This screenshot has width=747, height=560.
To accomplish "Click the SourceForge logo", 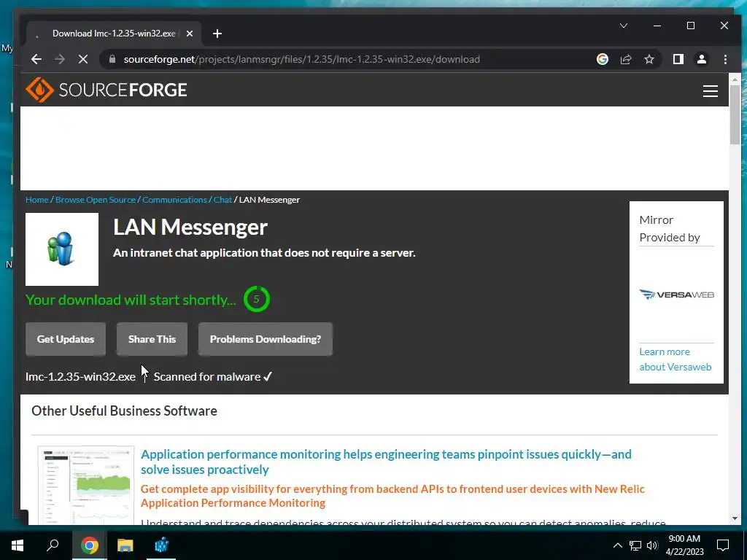I will (x=107, y=90).
